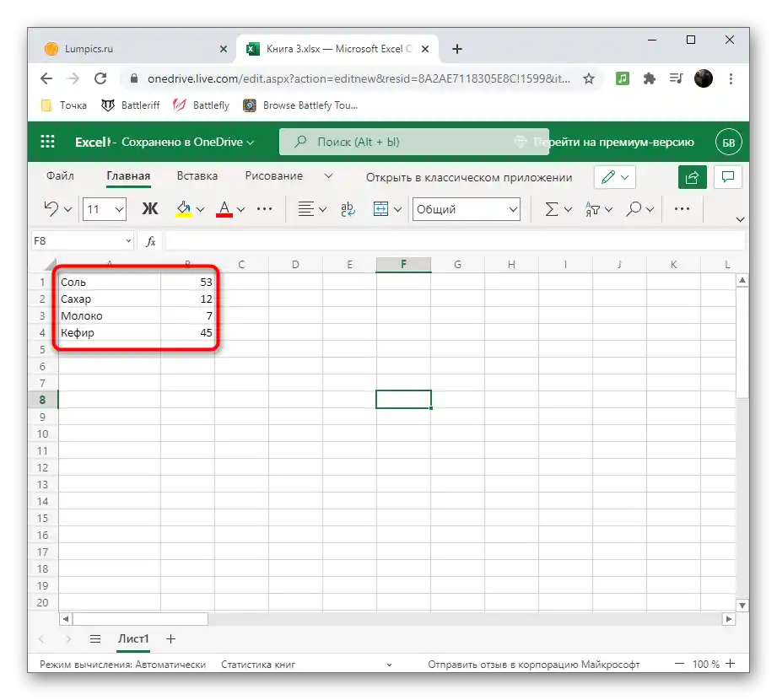
Task: Click the Undo arrow icon
Action: (x=51, y=208)
